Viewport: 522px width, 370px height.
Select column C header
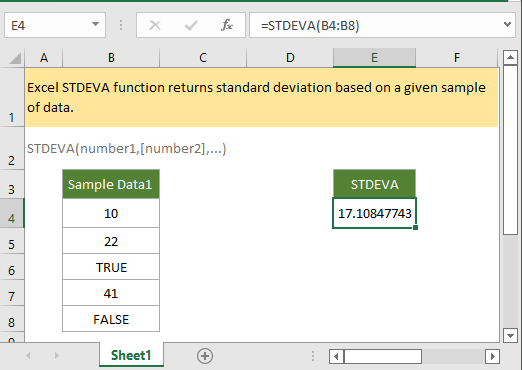203,58
